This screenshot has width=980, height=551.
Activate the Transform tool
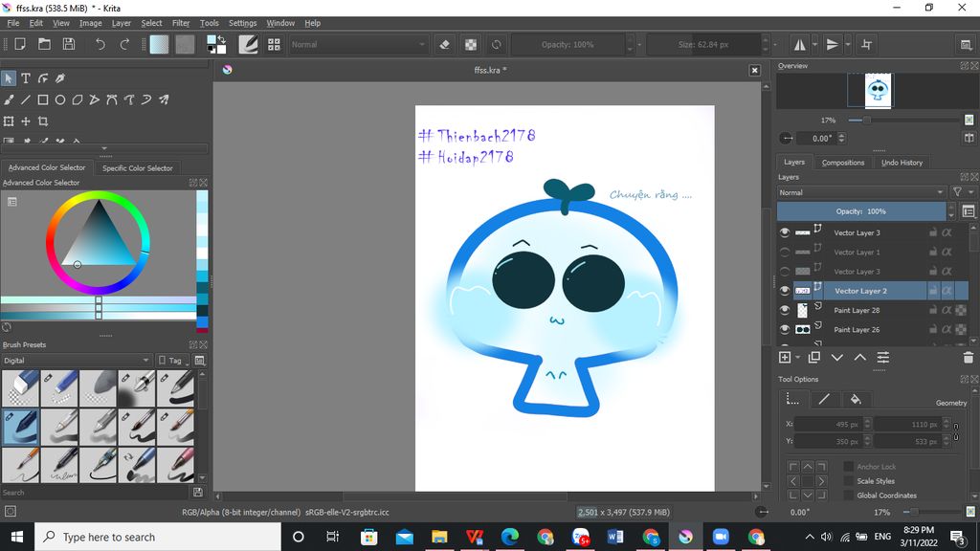pos(9,121)
